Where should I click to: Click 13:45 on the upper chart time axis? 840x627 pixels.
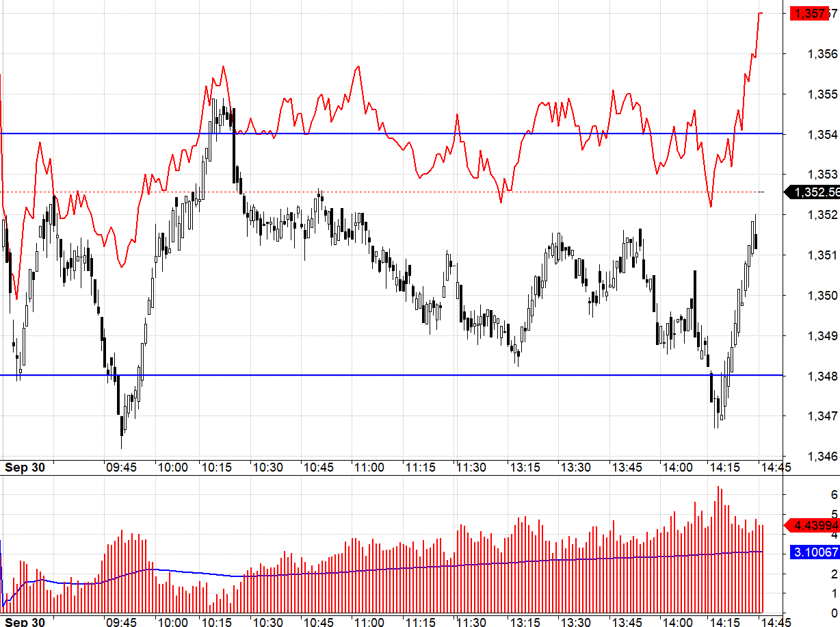pyautogui.click(x=627, y=468)
